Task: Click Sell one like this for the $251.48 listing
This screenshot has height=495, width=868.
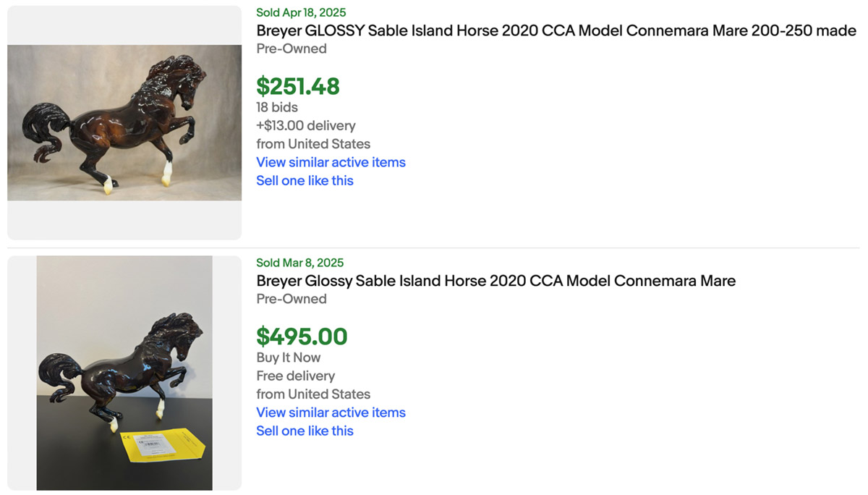Action: pyautogui.click(x=305, y=181)
